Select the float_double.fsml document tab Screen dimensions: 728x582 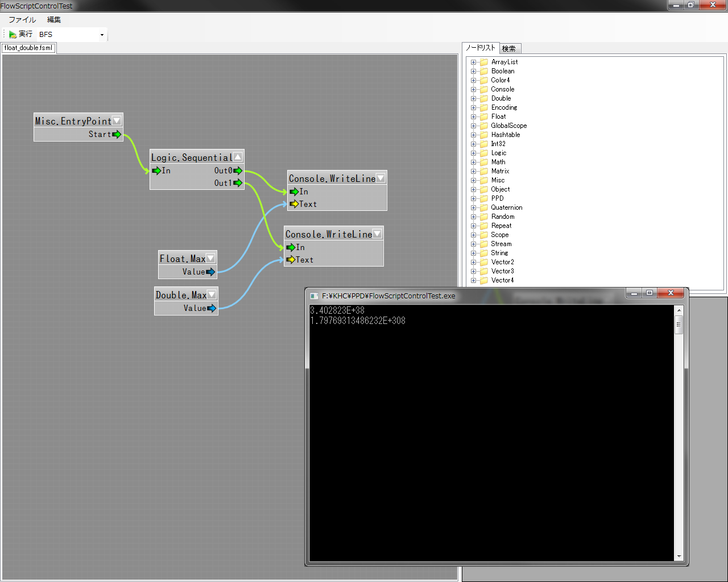pos(28,48)
